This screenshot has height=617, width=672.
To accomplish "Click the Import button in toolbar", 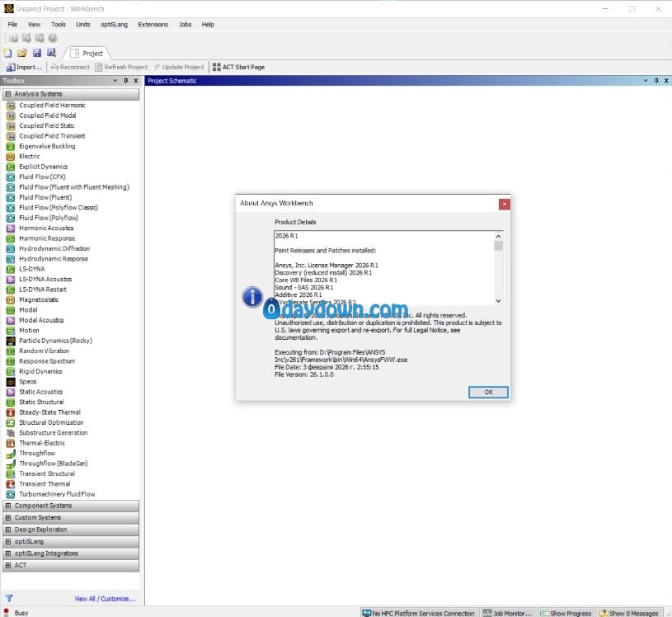I will (24, 67).
